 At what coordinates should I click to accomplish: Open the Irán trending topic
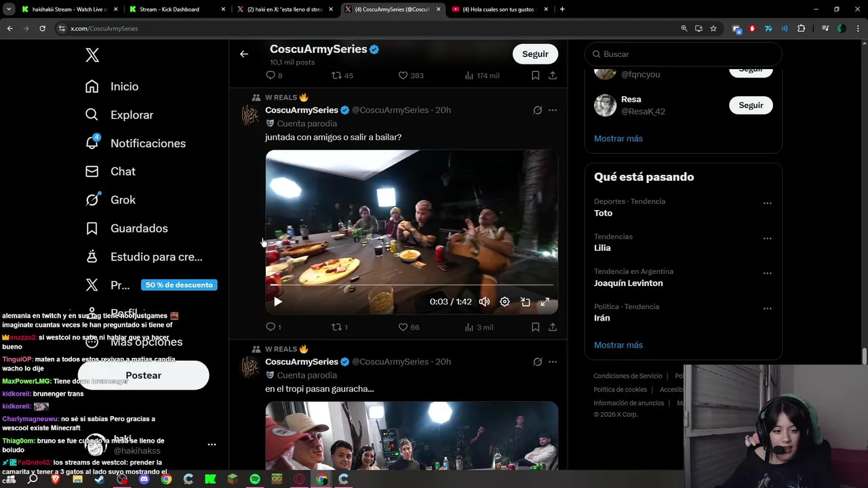coord(602,318)
